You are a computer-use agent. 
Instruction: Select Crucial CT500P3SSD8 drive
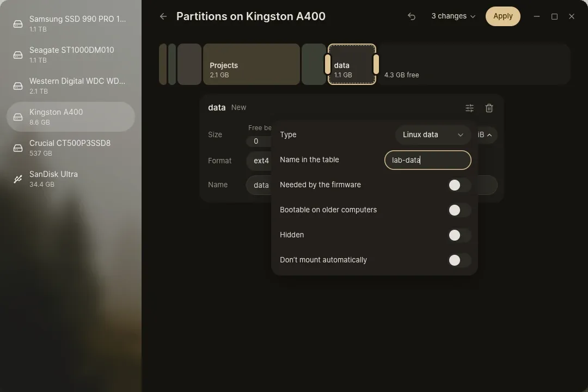(x=71, y=148)
